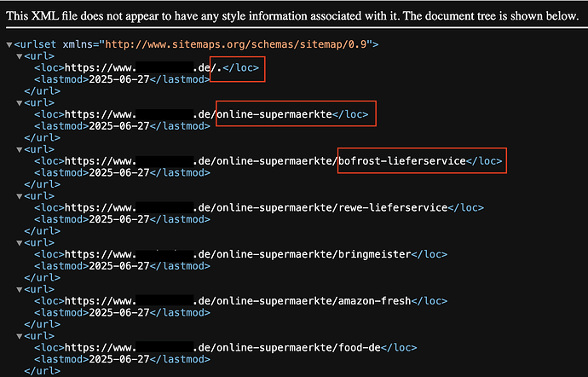588x377 pixels.
Task: Click the 'This XML file does not appear' notice
Action: point(292,15)
